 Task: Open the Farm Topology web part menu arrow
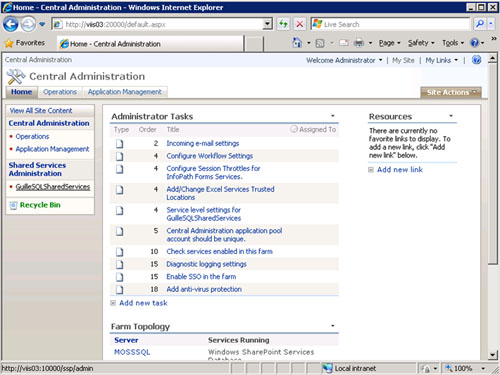coord(332,326)
